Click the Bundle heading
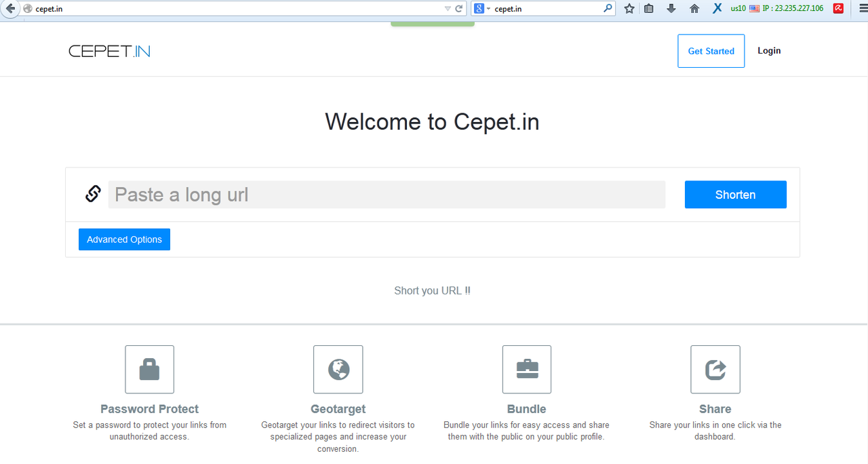This screenshot has height=464, width=868. tap(527, 409)
